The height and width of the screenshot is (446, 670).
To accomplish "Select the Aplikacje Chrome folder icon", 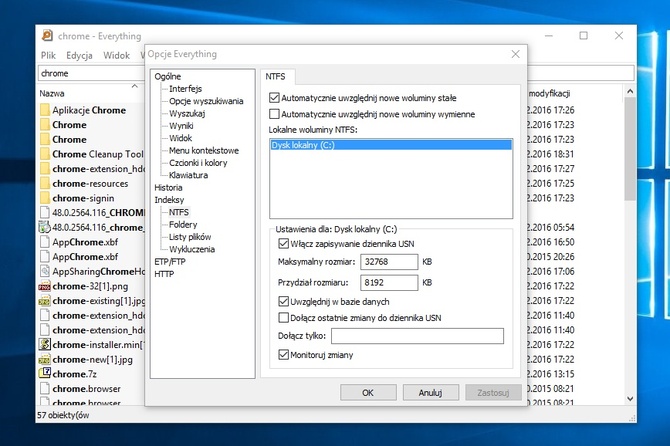I will pyautogui.click(x=45, y=110).
